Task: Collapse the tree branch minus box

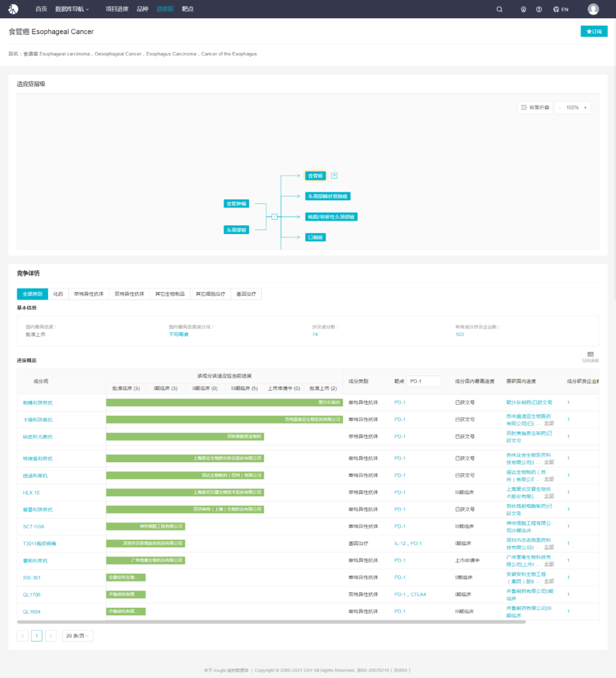Action: click(274, 217)
